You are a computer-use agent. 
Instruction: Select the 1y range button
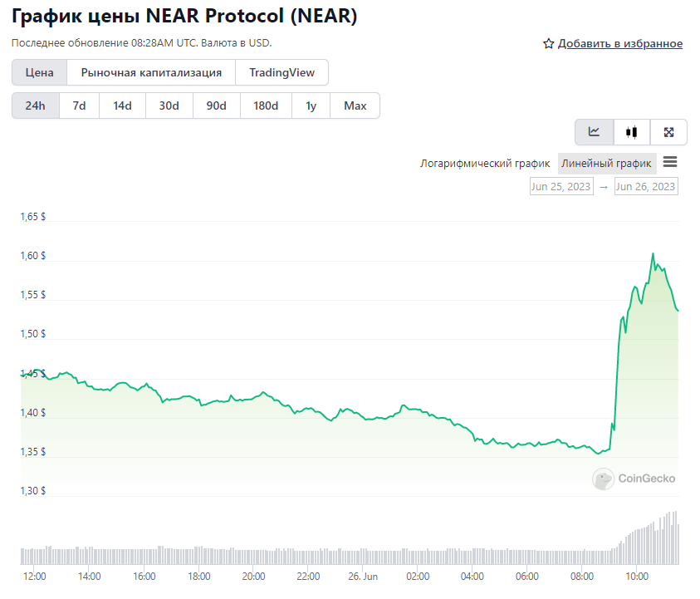point(311,106)
